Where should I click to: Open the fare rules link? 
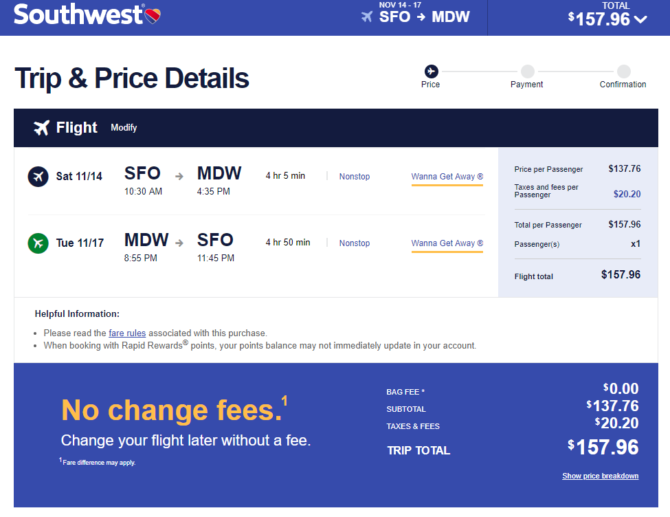pyautogui.click(x=127, y=333)
